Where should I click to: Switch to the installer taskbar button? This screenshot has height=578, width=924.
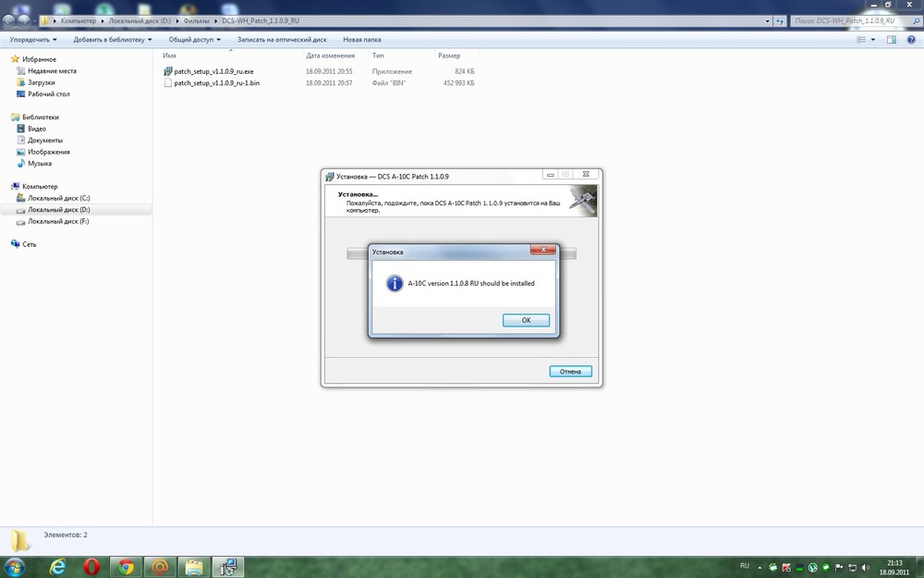point(228,568)
